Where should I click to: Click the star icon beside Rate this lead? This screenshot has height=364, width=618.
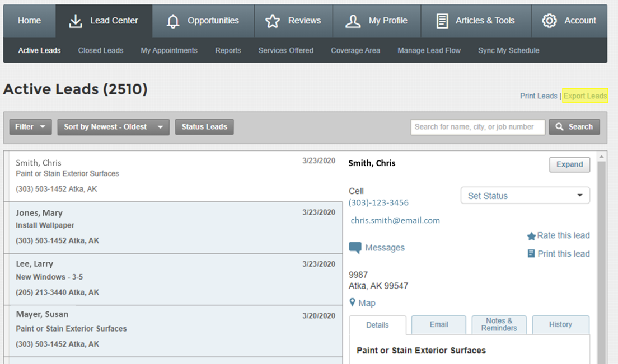coord(531,236)
